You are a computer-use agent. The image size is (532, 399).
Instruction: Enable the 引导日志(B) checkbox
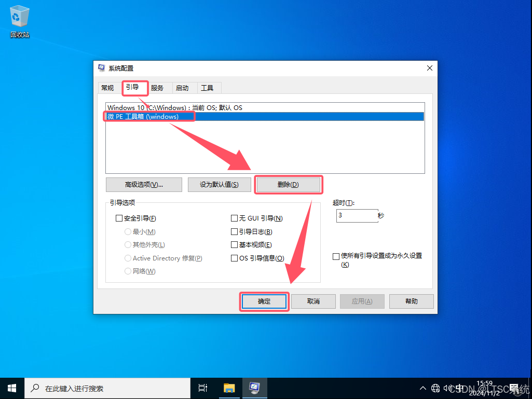point(234,232)
